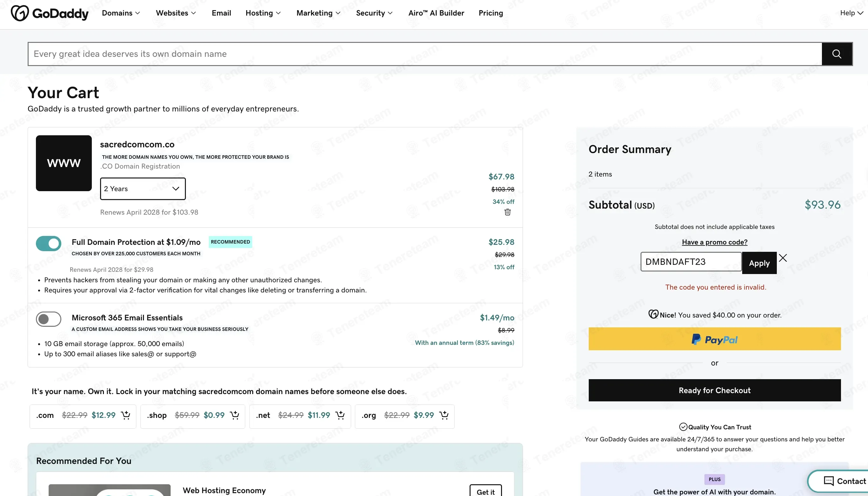Click the GoDaddy savings badge icon
868x496 pixels.
click(653, 314)
